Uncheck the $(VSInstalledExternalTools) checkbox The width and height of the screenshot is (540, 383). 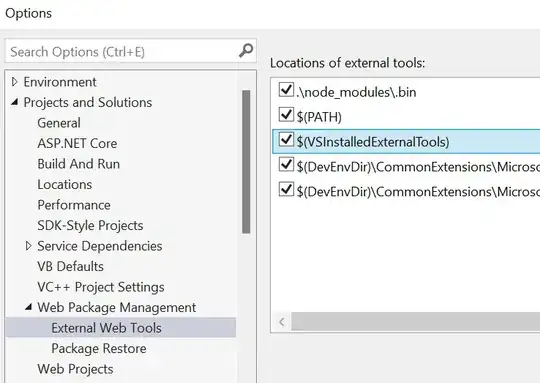[x=286, y=139]
